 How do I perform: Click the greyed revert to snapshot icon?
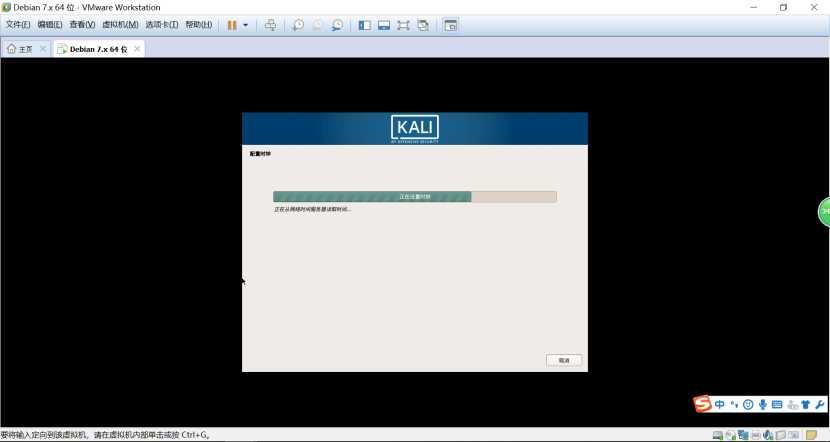click(x=318, y=25)
